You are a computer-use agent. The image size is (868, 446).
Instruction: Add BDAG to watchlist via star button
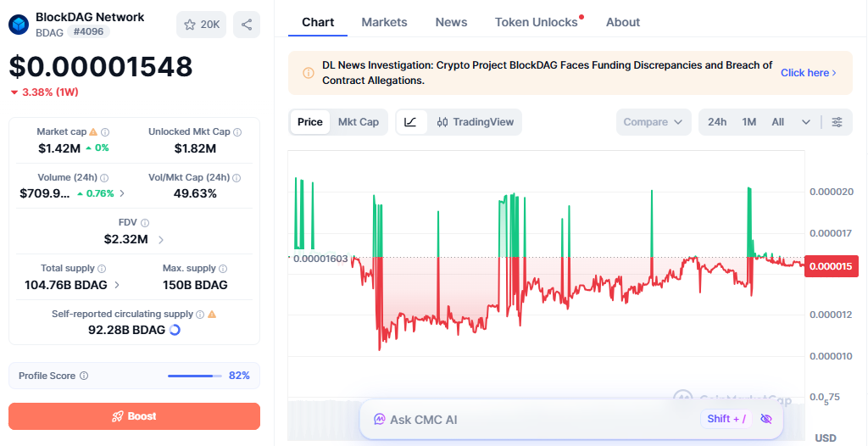[x=202, y=25]
